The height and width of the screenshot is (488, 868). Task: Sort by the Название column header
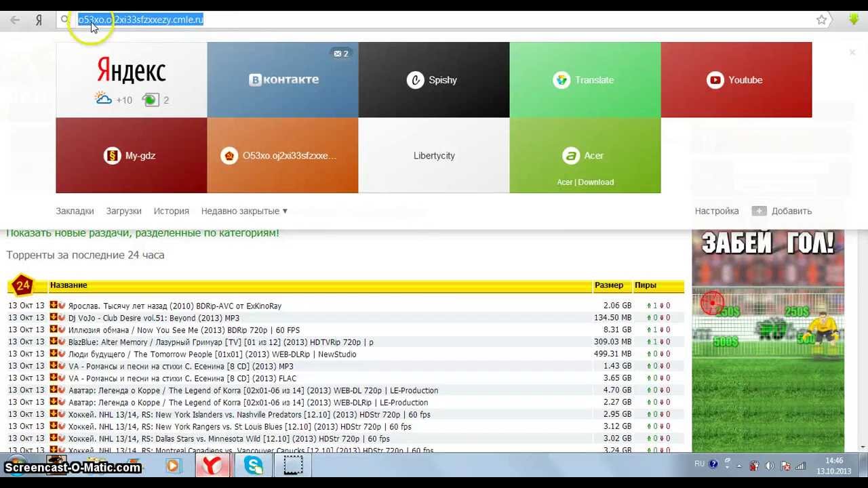tap(68, 285)
